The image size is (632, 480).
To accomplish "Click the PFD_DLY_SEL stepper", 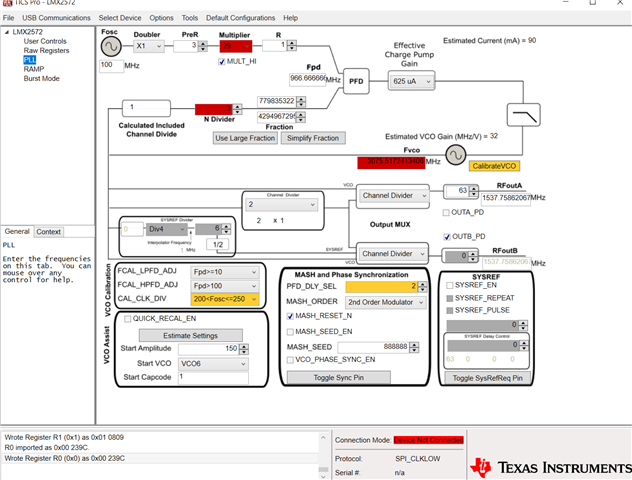I will pyautogui.click(x=422, y=287).
